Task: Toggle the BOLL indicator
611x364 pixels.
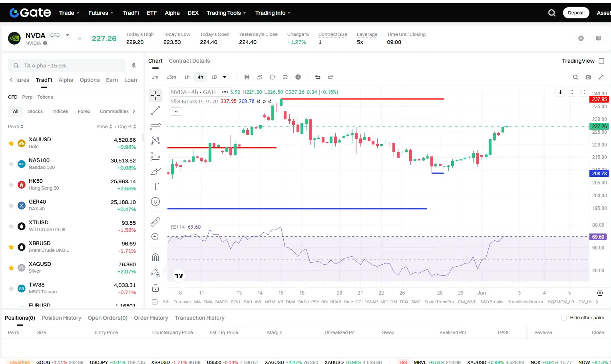Action: click(x=236, y=302)
